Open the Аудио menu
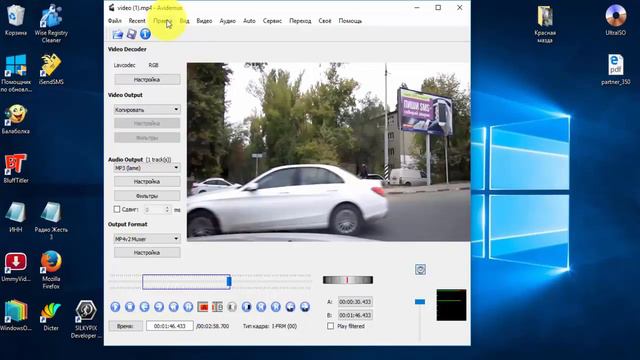This screenshot has width=640, height=360. pyautogui.click(x=227, y=21)
